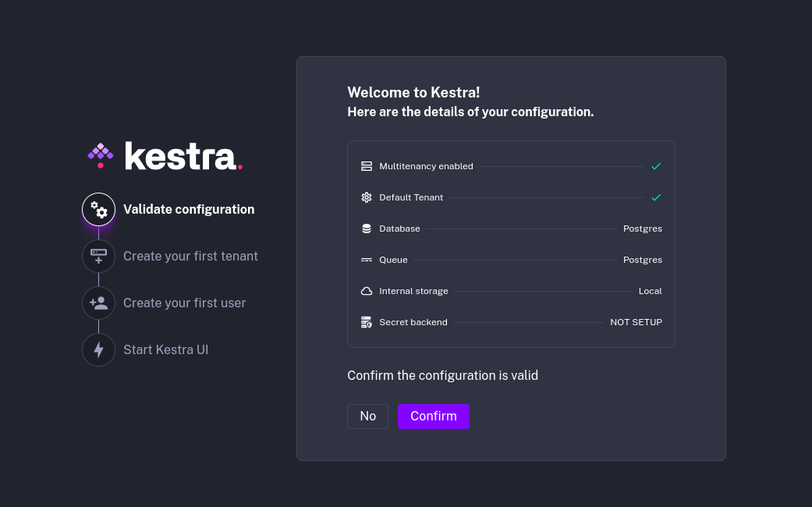This screenshot has width=812, height=507.
Task: Click the Kestra logo diamond mark
Action: (101, 155)
